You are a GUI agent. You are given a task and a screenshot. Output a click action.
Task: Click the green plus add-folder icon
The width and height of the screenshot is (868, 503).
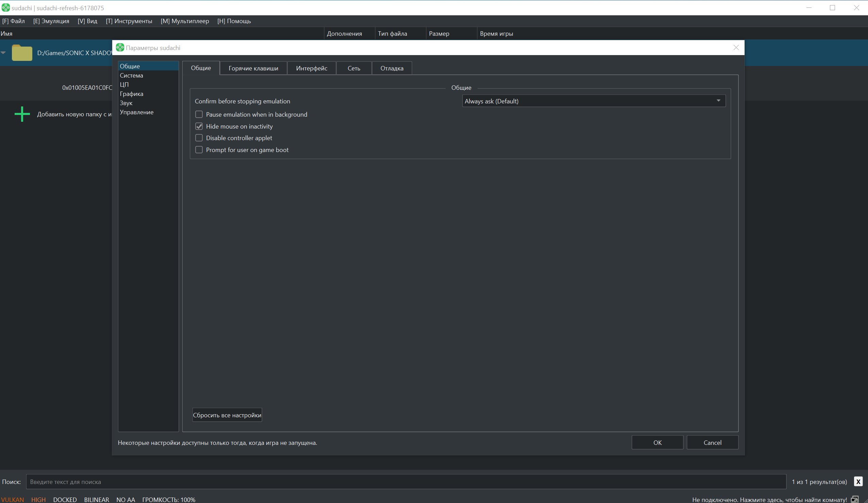(22, 114)
